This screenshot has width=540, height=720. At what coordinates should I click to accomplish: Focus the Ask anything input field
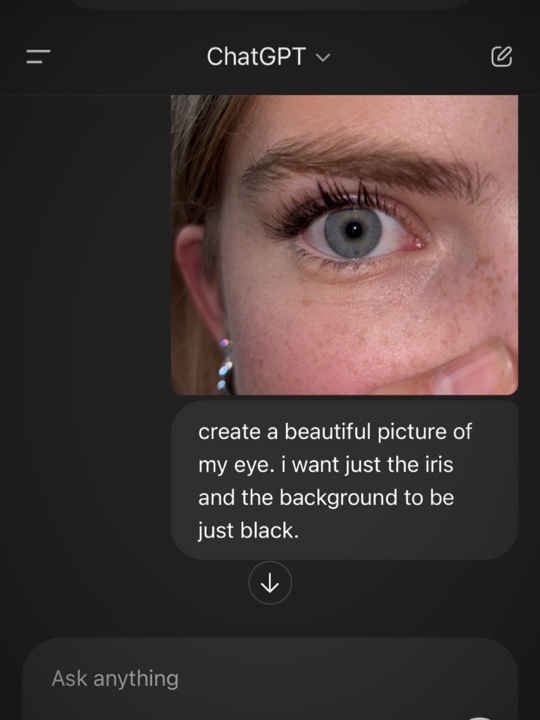270,679
